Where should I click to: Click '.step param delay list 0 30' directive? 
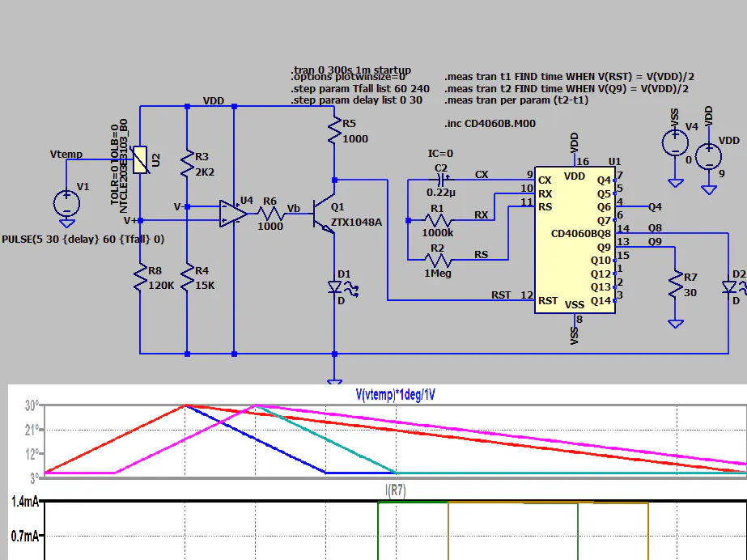tap(356, 100)
